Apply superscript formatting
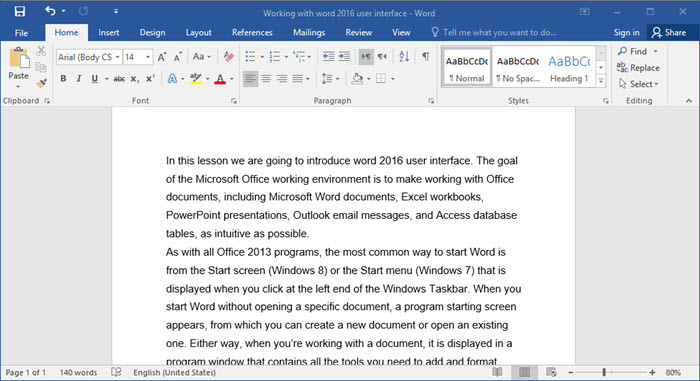Screen dimensions: 700x381 pos(150,78)
